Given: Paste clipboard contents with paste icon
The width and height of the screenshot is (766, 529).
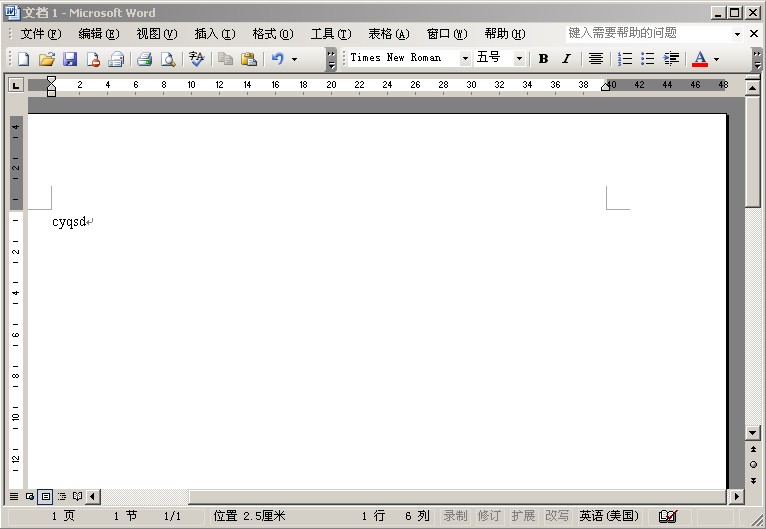Looking at the screenshot, I should (249, 59).
